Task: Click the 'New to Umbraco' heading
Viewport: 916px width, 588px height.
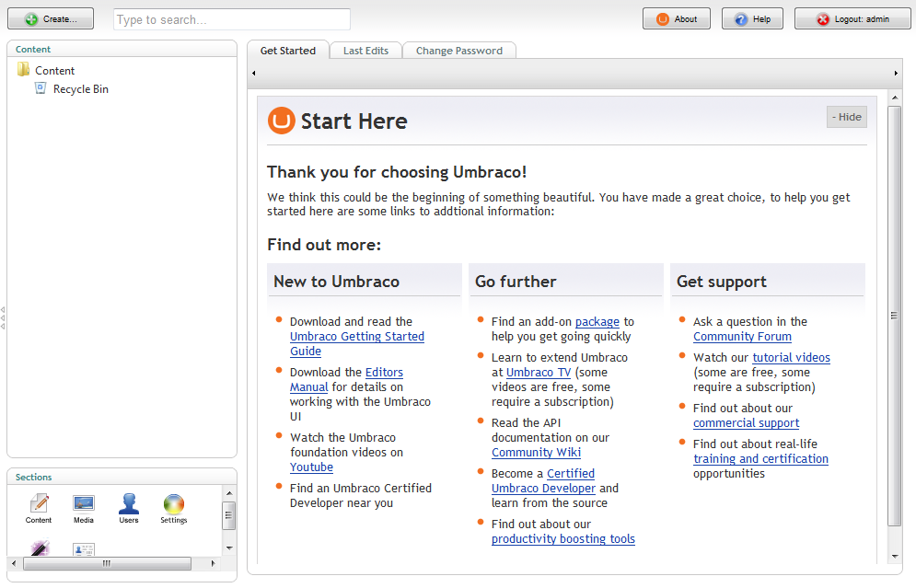Action: point(337,282)
